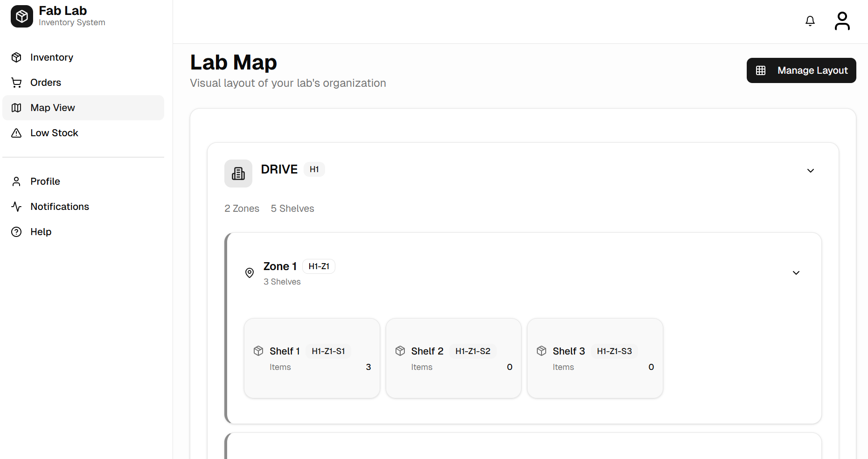Click the '5 Shelves' count text
Screen dimensions: 868x459
[292, 209]
